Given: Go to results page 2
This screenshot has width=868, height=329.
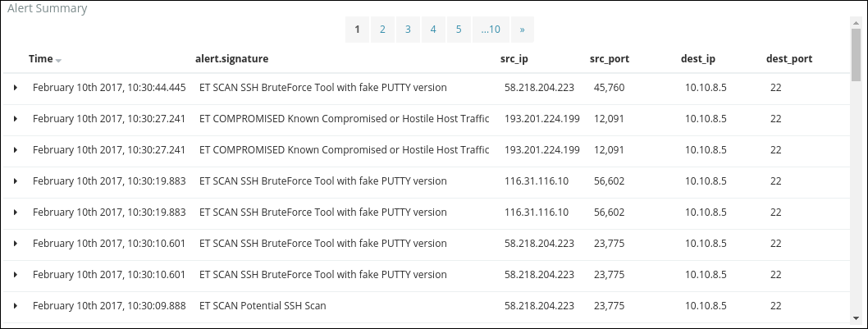Looking at the screenshot, I should tap(382, 30).
